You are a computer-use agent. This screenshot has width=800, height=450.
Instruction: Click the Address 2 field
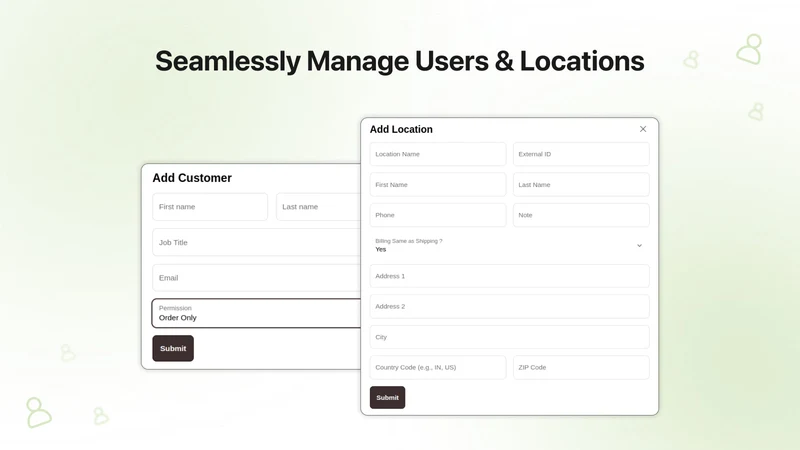tap(509, 306)
